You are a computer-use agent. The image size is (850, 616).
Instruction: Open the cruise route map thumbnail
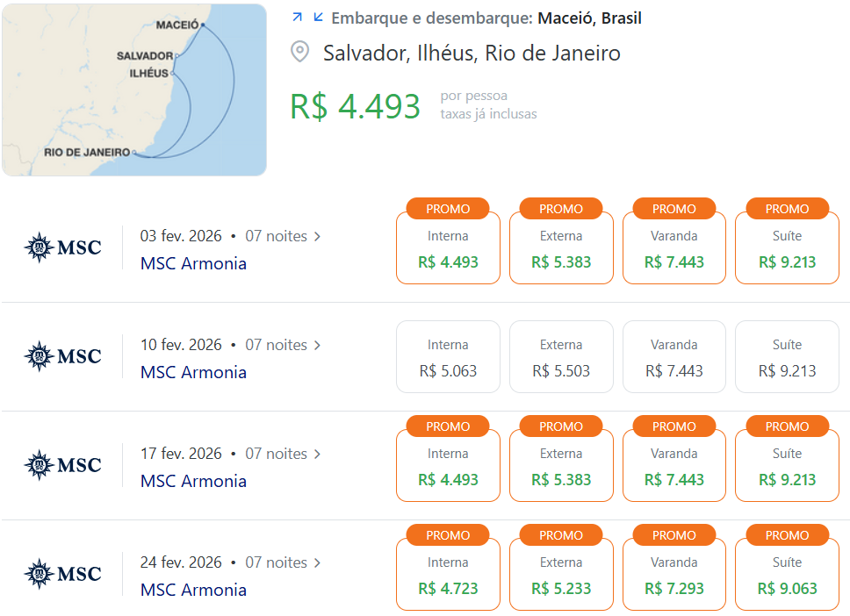[x=134, y=90]
